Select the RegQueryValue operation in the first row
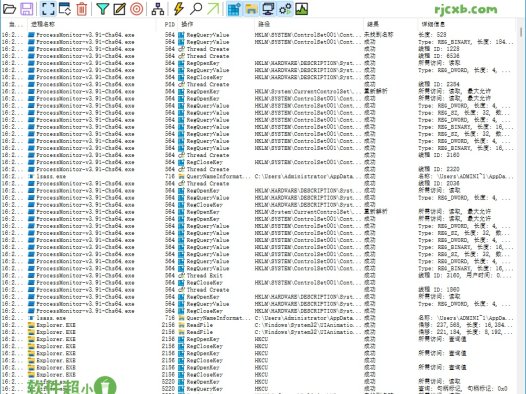526x394 pixels. (208, 35)
